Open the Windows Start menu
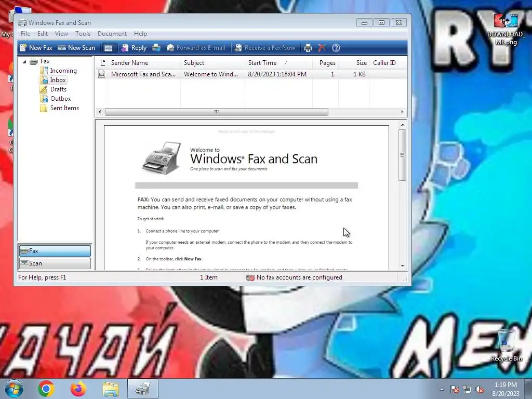The image size is (532, 399). [x=14, y=389]
